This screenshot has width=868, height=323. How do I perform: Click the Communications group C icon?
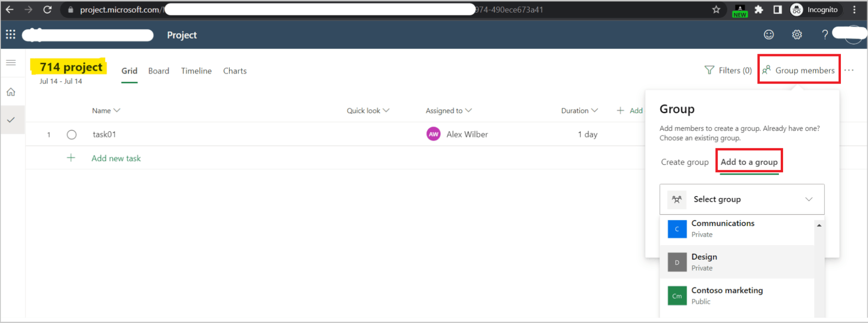click(677, 229)
